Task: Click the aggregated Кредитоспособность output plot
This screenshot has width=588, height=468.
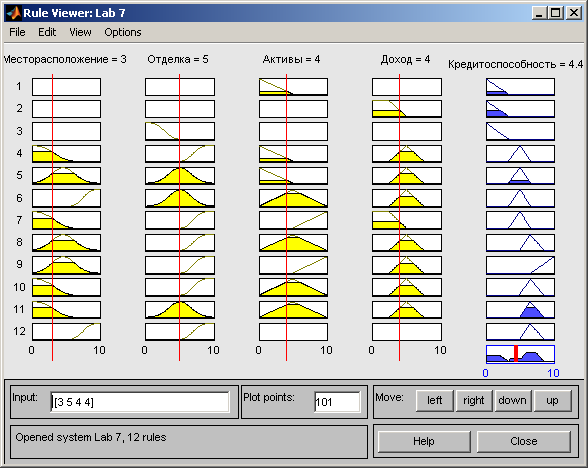Action: point(520,354)
